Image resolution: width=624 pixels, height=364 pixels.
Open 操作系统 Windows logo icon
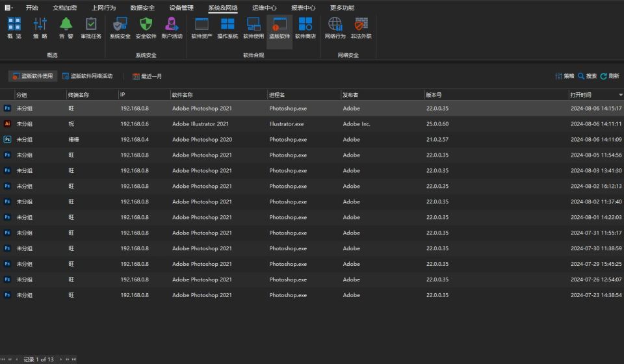[x=227, y=24]
